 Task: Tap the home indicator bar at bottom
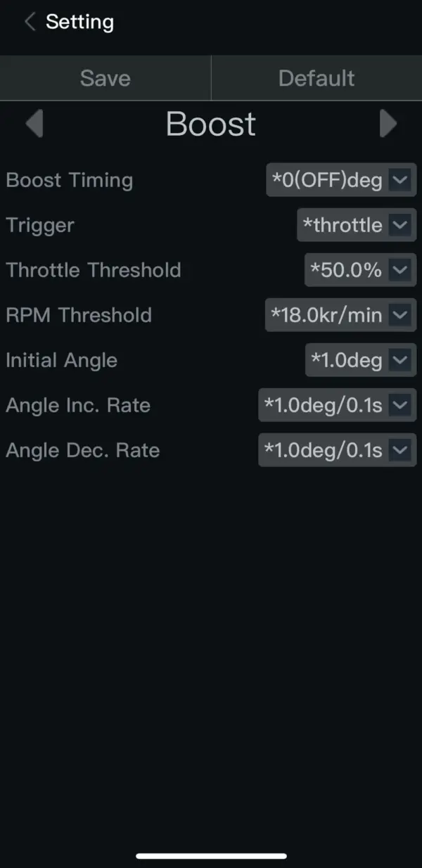point(211,856)
